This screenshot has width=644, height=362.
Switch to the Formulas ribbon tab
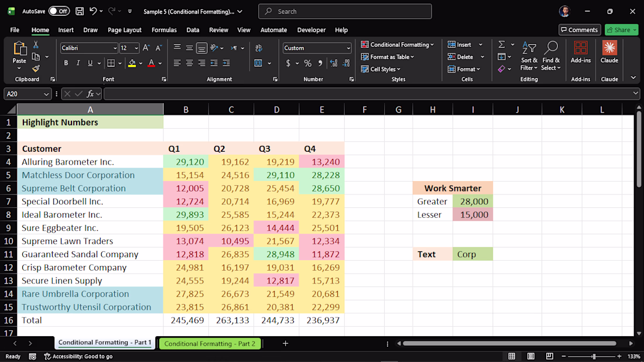[164, 30]
